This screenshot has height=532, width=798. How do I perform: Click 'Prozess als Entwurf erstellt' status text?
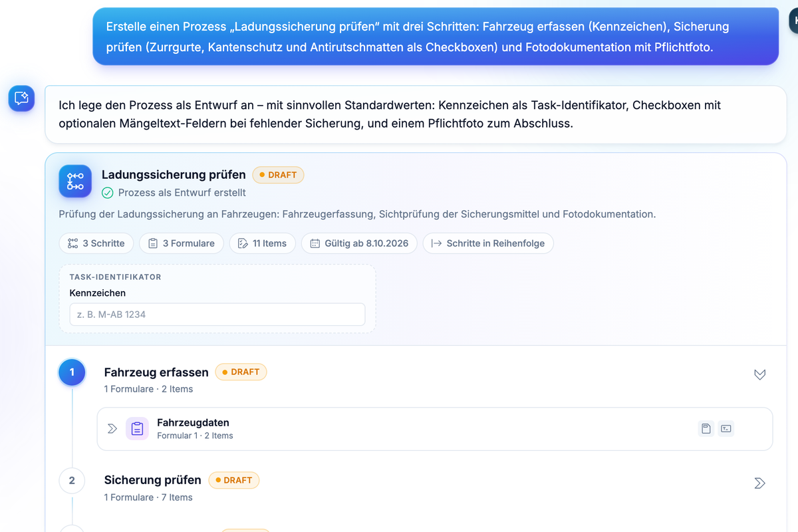click(x=182, y=193)
